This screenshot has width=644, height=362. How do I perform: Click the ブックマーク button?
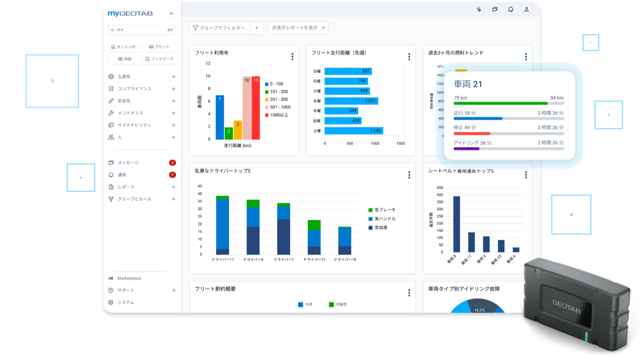point(159,59)
